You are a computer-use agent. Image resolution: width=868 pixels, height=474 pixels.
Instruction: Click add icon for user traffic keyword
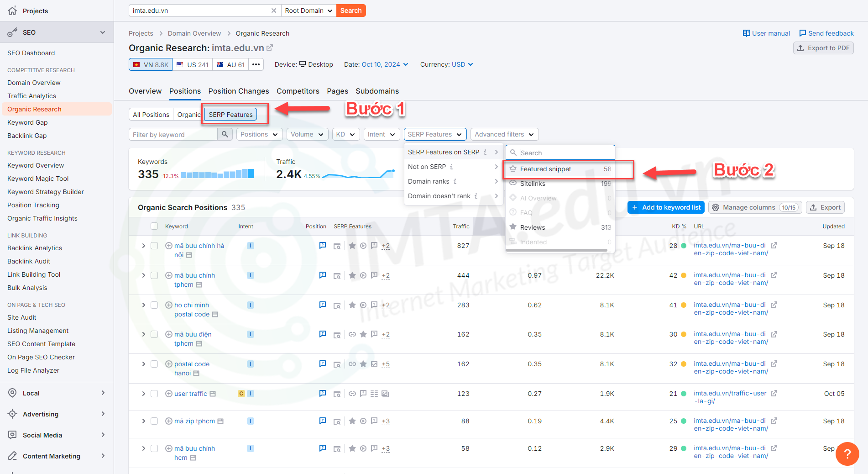point(168,394)
